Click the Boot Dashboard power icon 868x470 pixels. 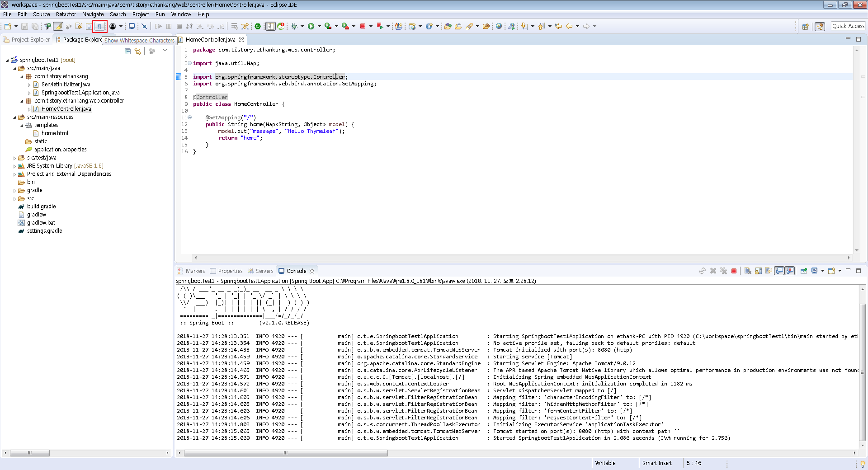(258, 26)
